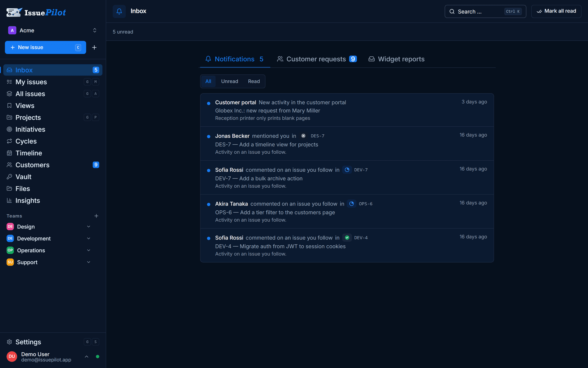Open the DES-7 issue link

coord(318,136)
